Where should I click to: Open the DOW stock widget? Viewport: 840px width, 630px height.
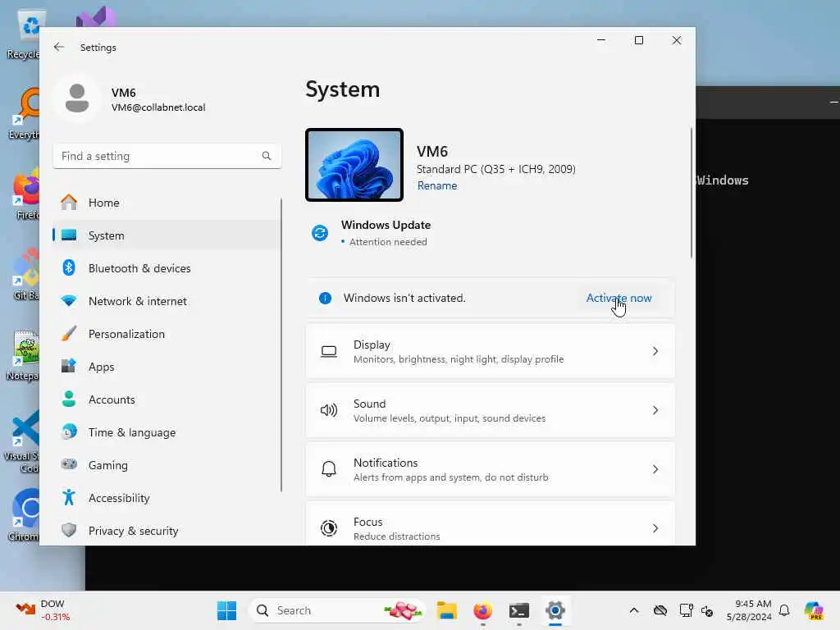44,610
